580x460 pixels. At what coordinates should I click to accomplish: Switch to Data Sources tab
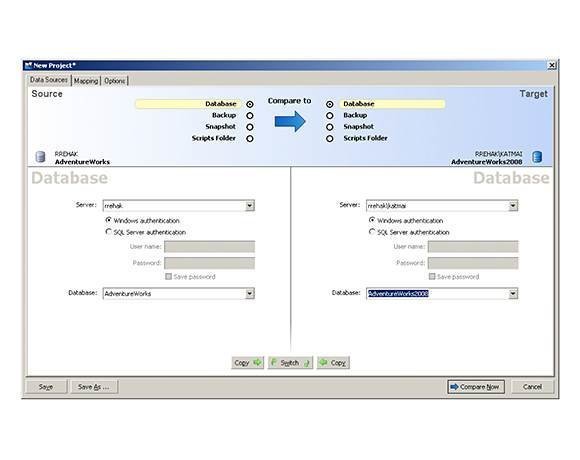(x=49, y=80)
